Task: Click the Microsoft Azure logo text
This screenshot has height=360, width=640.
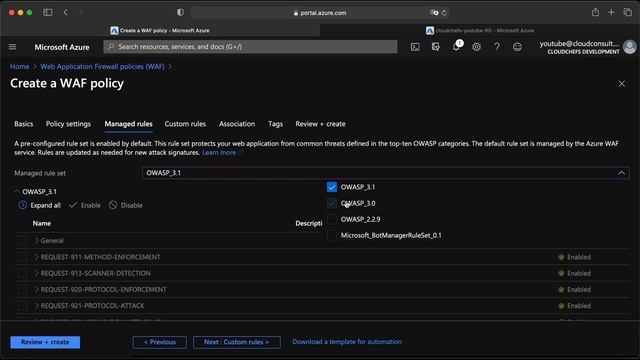Action: (x=62, y=47)
